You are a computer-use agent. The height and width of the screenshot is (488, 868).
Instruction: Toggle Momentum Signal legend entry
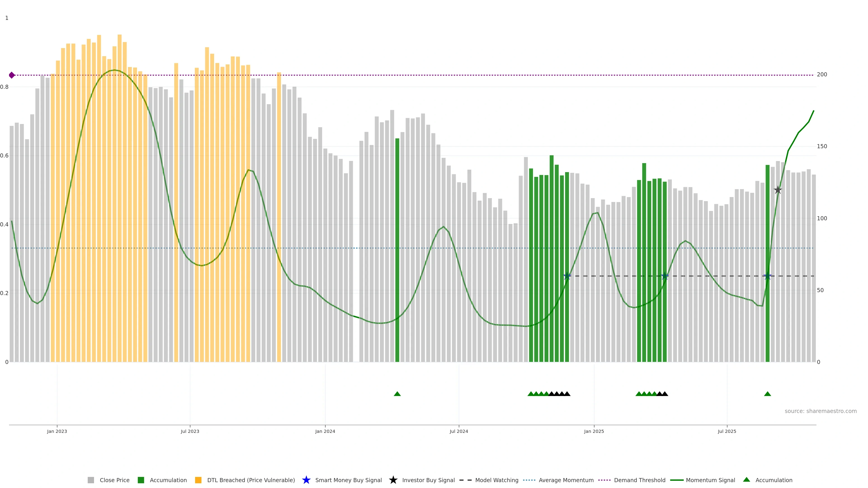tap(710, 480)
